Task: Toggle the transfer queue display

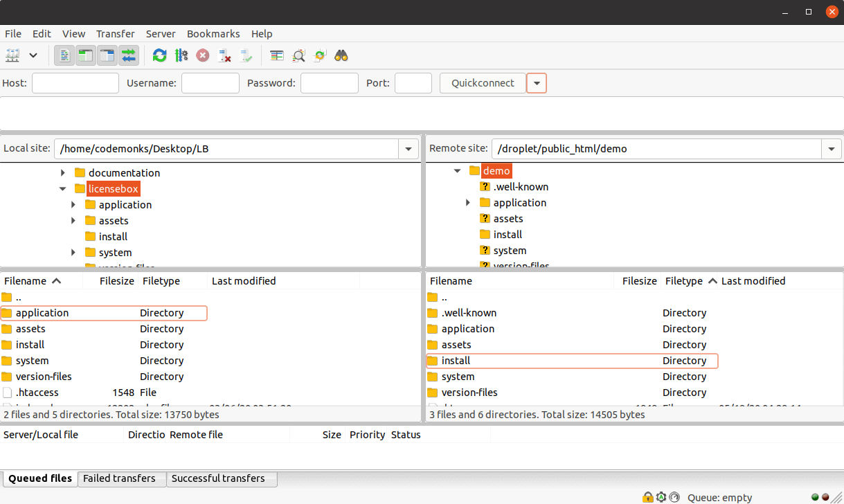Action: point(128,55)
